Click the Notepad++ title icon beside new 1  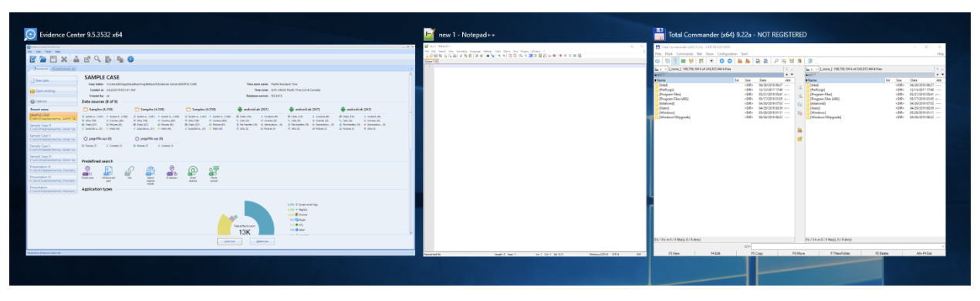(429, 34)
